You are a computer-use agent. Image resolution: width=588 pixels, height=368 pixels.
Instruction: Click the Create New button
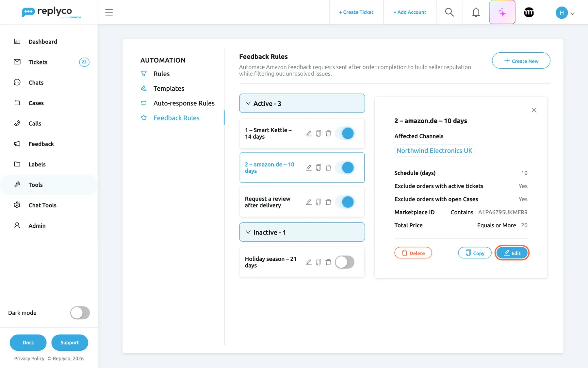coord(521,61)
